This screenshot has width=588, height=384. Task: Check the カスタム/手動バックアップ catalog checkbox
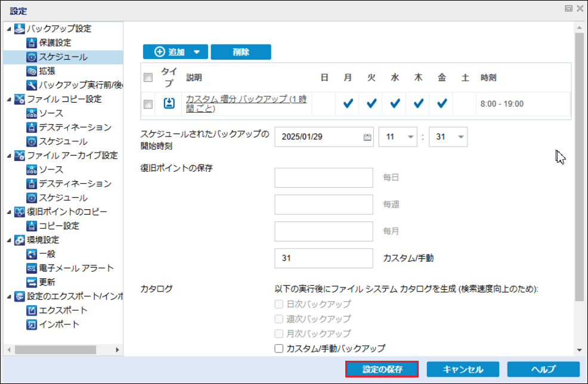point(278,349)
